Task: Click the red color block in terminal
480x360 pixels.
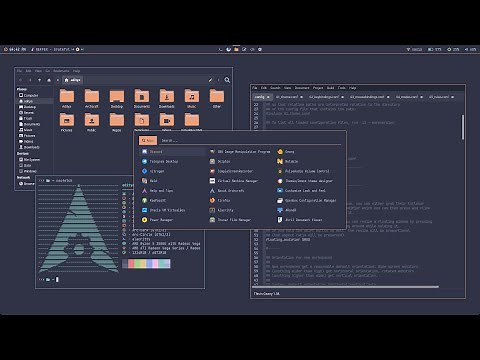Action: (131, 264)
